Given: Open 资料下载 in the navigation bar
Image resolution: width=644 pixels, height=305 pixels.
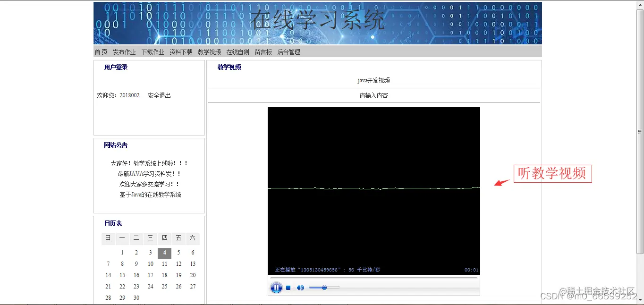Looking at the screenshot, I should 181,52.
